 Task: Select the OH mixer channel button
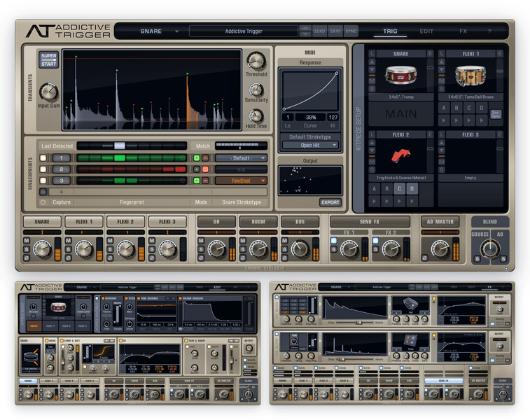pos(216,222)
